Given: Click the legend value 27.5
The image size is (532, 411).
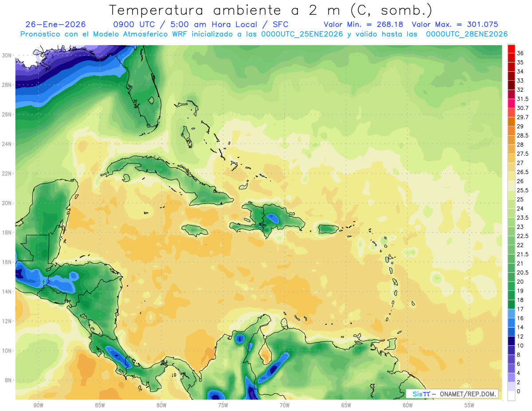Looking at the screenshot, I should pyautogui.click(x=523, y=154).
